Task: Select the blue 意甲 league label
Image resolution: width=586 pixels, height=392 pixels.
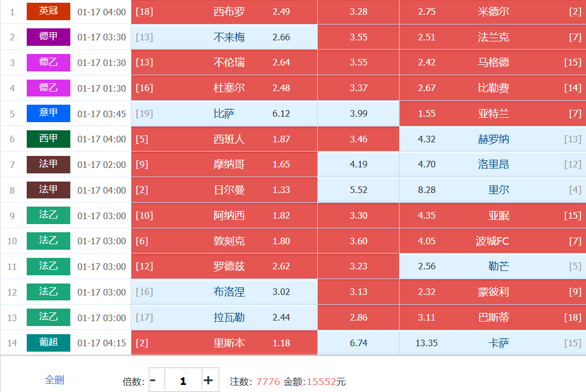Action: pyautogui.click(x=49, y=113)
